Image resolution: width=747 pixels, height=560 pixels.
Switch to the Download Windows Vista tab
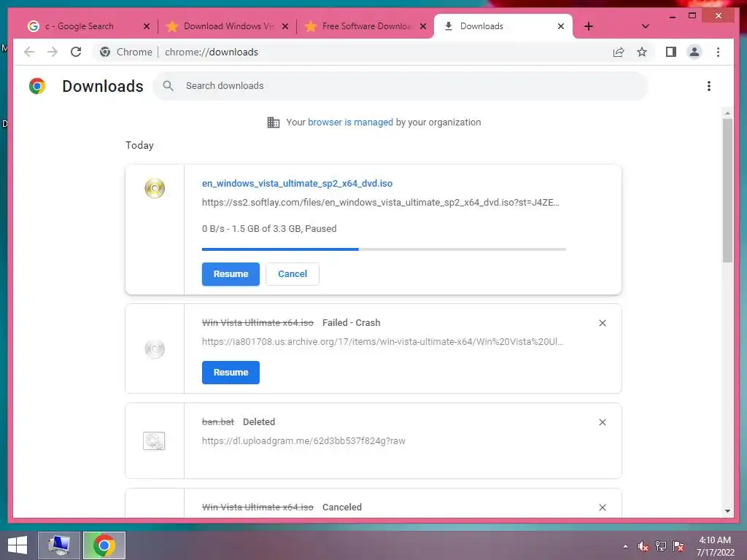[x=228, y=26]
